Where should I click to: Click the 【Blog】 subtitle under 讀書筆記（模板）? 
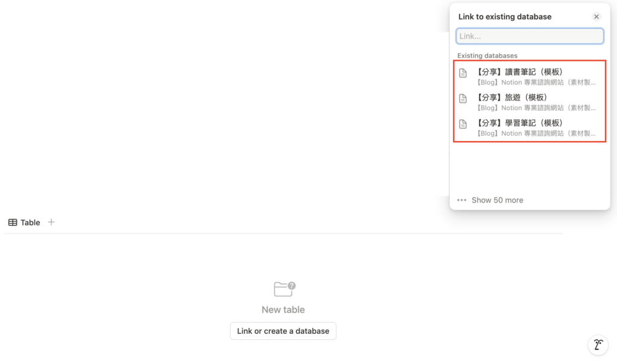pyautogui.click(x=536, y=83)
